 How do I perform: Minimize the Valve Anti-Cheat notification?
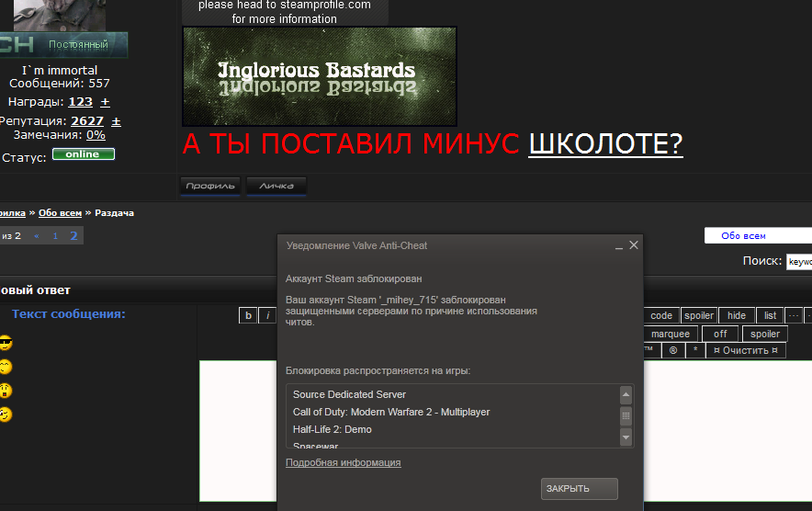tap(619, 246)
